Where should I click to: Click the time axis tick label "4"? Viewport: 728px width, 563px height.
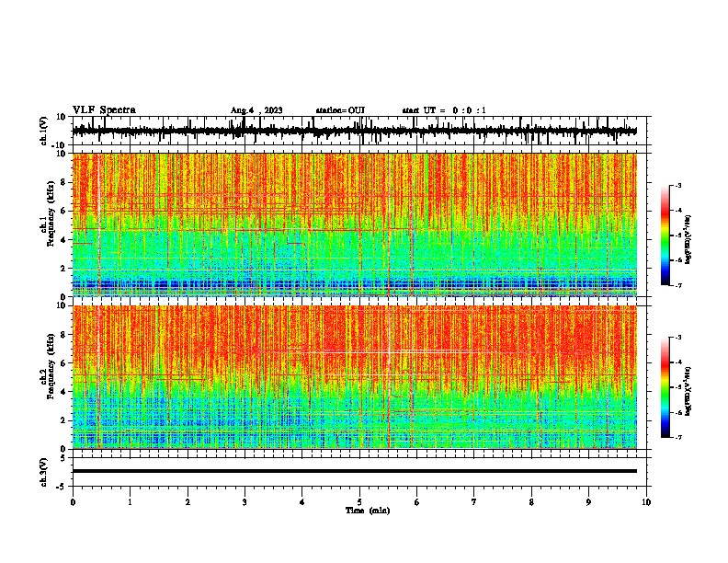coord(302,502)
